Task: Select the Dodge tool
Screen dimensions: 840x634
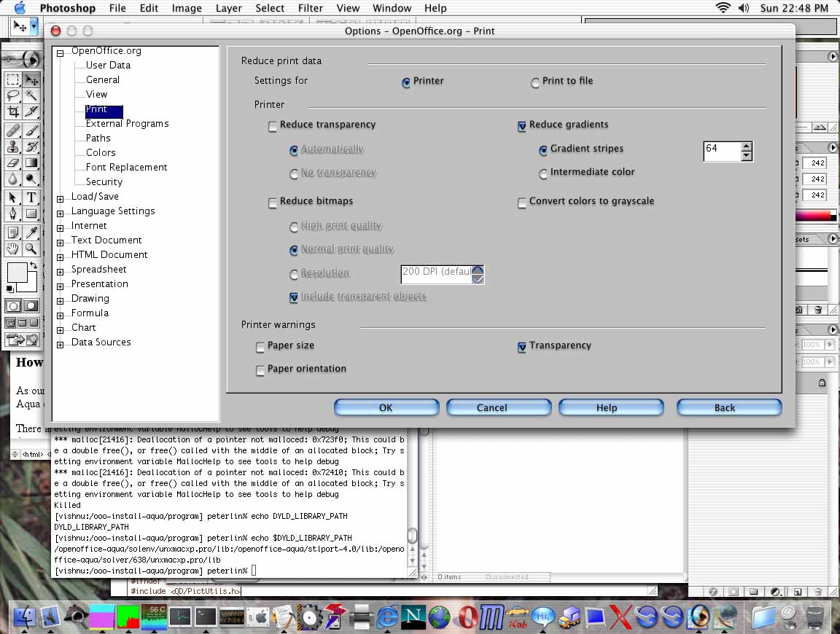Action: coord(31,179)
